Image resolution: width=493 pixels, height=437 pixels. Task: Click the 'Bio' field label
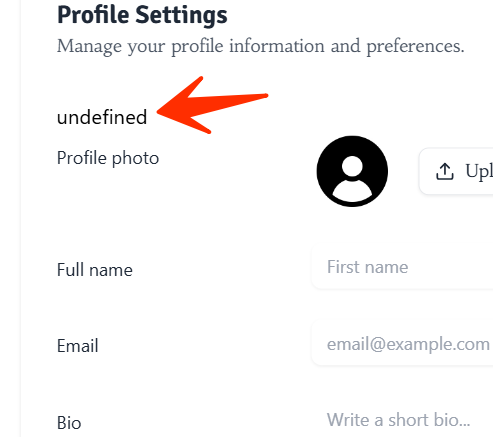tap(69, 423)
